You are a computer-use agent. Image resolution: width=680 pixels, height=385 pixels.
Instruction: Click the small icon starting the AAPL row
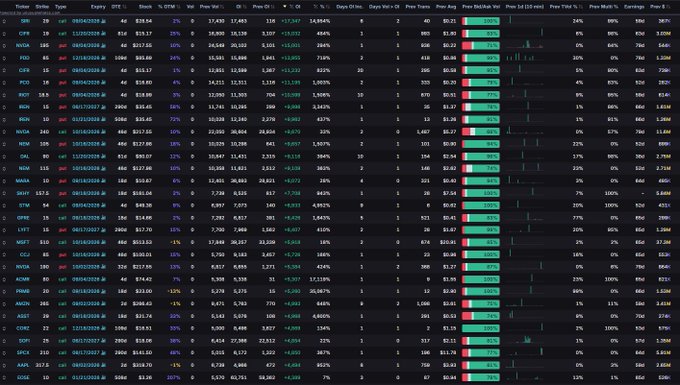pos(4,365)
